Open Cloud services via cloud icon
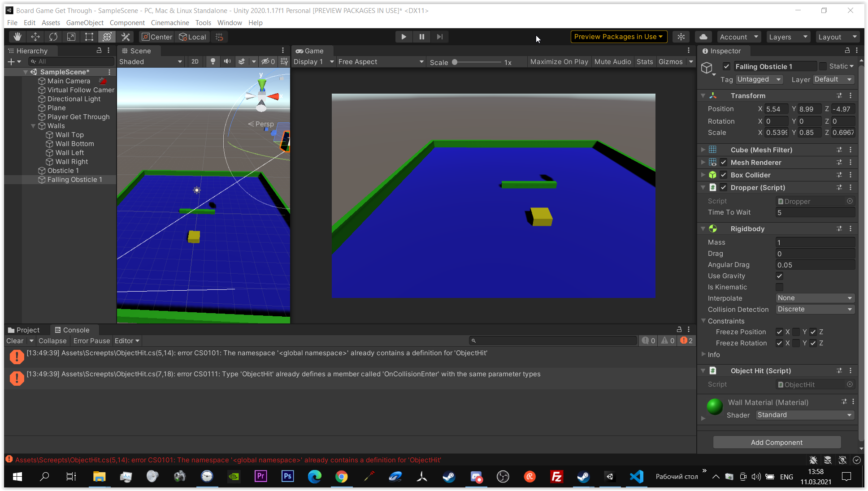Image resolution: width=868 pixels, height=491 pixels. coord(703,37)
